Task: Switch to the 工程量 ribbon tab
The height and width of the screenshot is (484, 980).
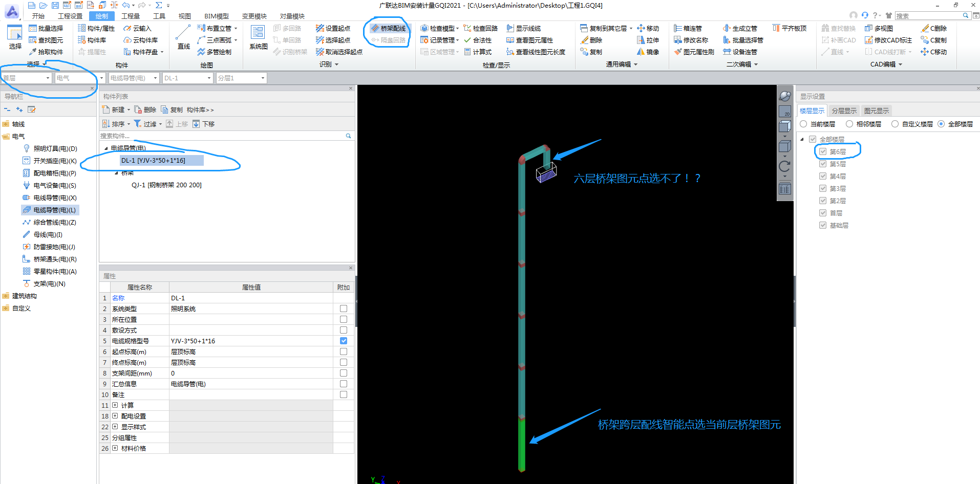Action: pyautogui.click(x=131, y=16)
